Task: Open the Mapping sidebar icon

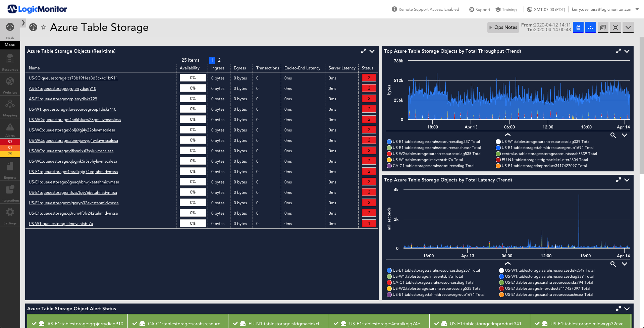Action: pos(10,108)
